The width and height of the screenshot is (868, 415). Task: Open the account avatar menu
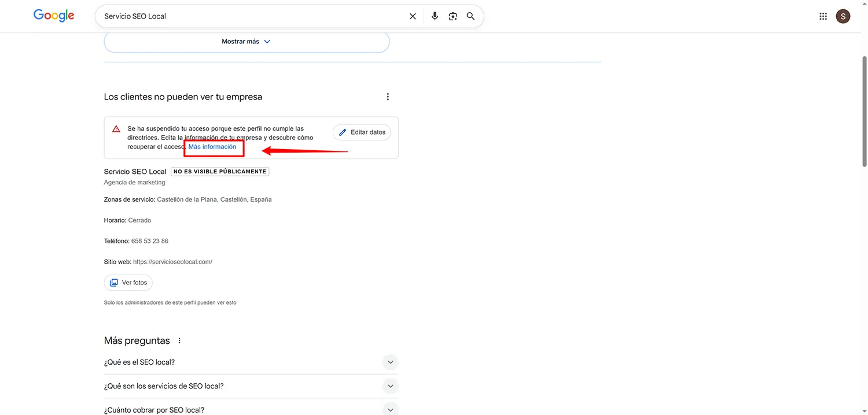pos(843,16)
